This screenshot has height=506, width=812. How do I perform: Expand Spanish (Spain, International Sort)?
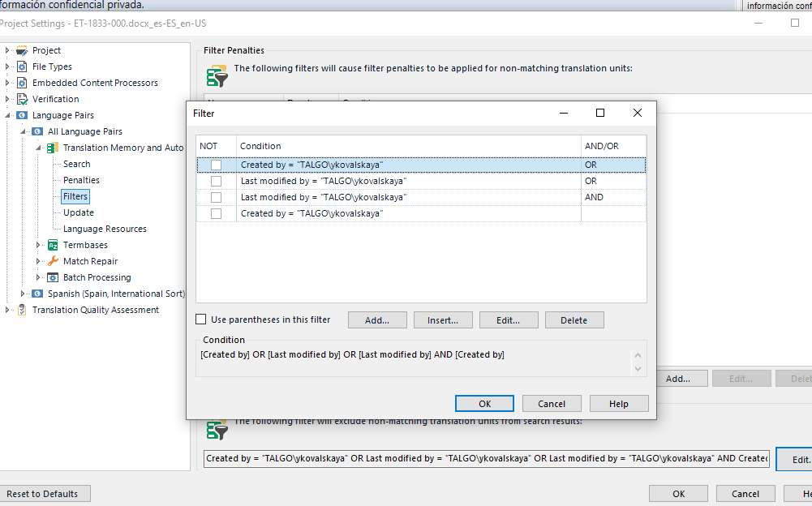coord(24,294)
